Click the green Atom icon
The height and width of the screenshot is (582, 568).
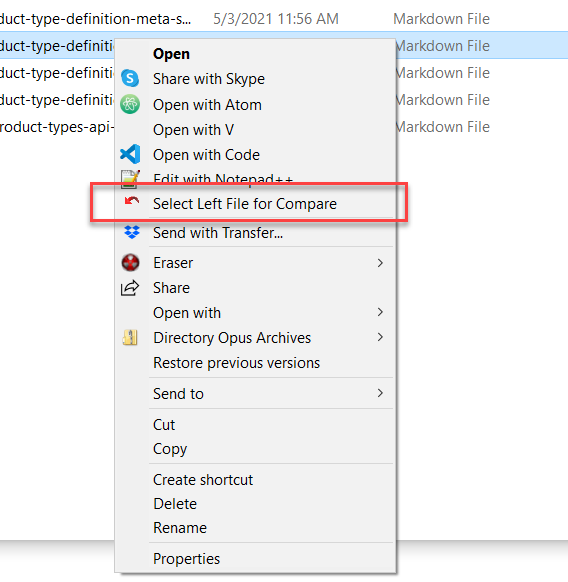(130, 104)
